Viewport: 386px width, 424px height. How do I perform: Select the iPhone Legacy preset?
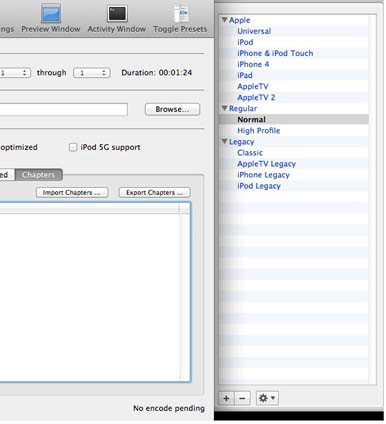tap(263, 175)
